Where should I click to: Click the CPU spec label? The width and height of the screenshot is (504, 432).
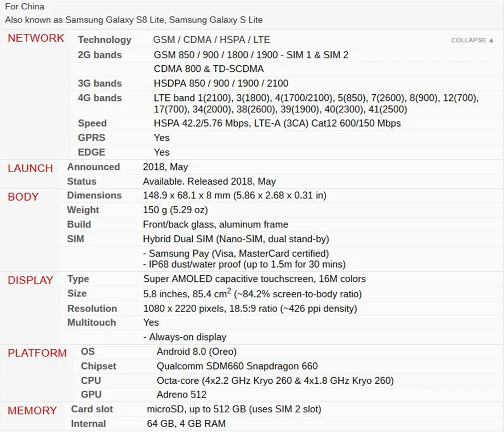pos(91,380)
